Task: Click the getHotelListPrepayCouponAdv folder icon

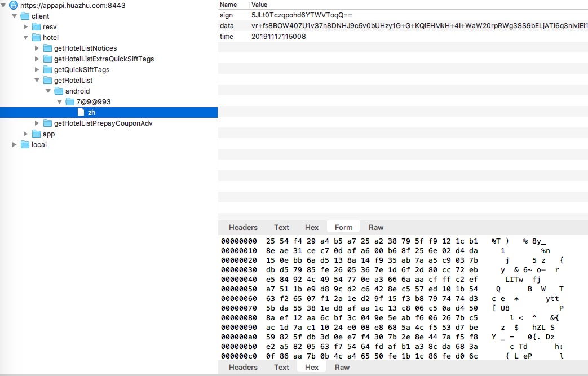Action: (47, 123)
